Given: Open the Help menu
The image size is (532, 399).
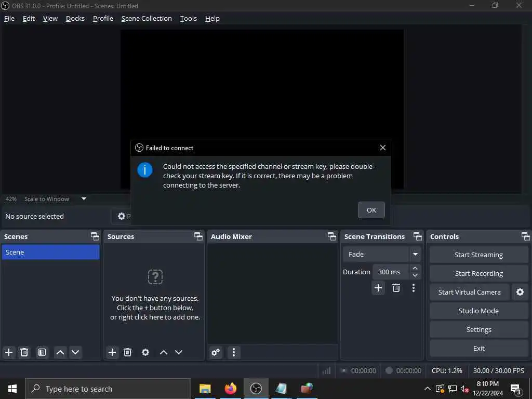Looking at the screenshot, I should click(x=212, y=18).
